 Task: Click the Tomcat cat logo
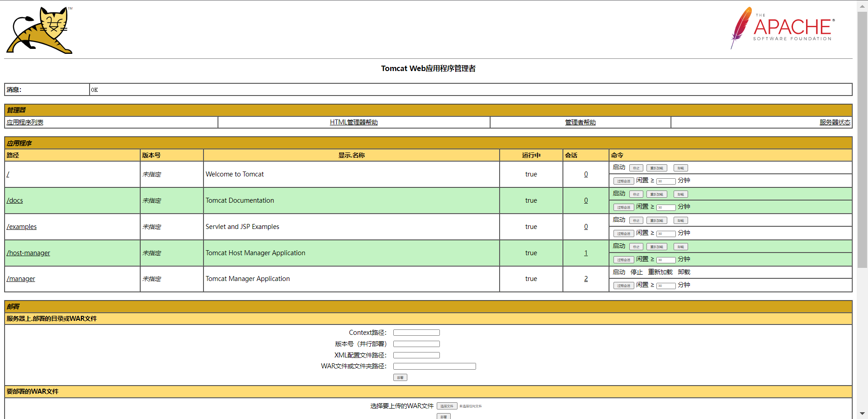39,30
